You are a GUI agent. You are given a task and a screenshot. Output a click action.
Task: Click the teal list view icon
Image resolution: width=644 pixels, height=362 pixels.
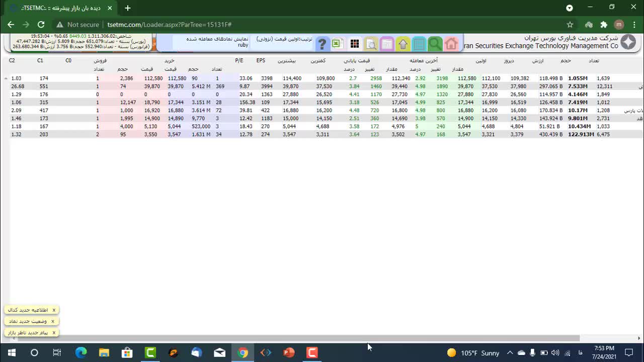coord(419,44)
